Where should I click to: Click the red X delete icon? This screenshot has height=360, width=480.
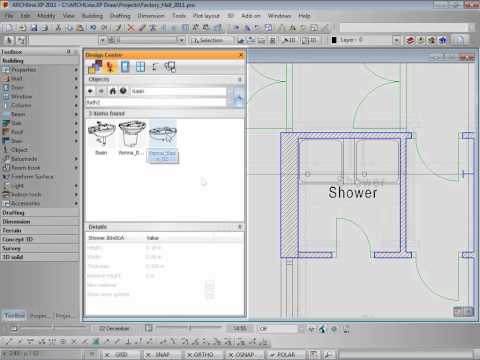131,28
